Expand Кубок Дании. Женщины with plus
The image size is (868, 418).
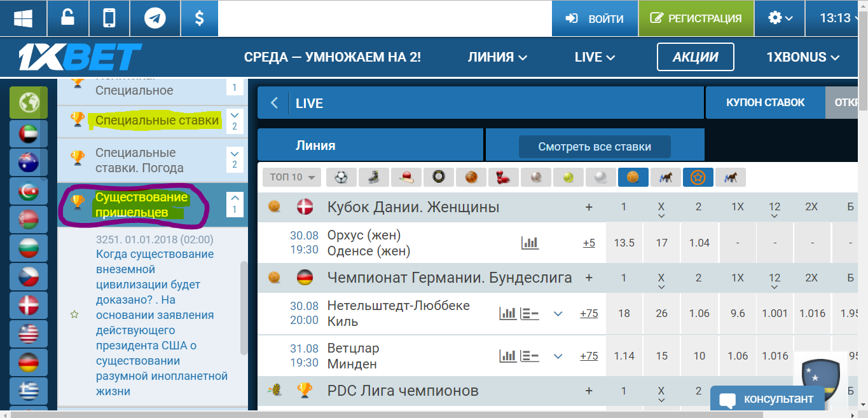pos(589,207)
